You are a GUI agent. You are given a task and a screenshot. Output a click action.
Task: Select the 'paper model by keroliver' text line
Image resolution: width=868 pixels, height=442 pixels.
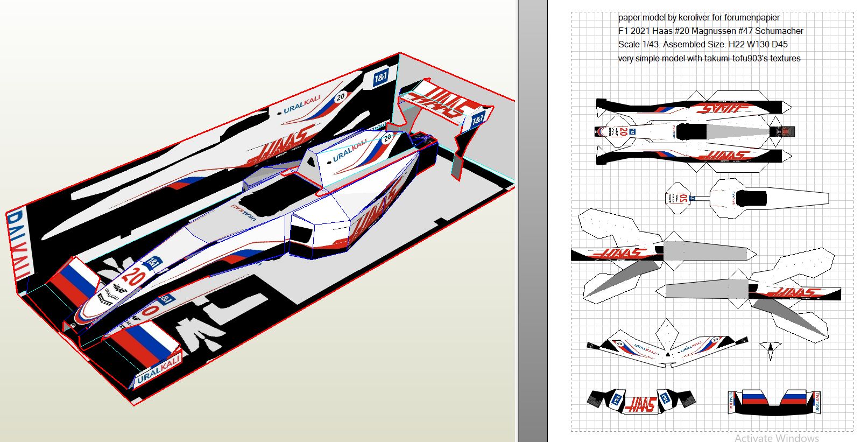click(x=698, y=18)
